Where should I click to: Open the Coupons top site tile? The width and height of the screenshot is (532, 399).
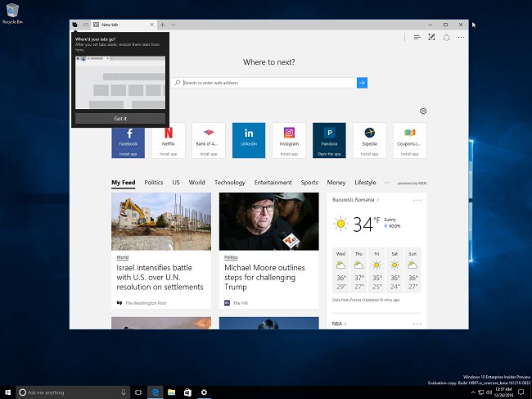tap(409, 140)
